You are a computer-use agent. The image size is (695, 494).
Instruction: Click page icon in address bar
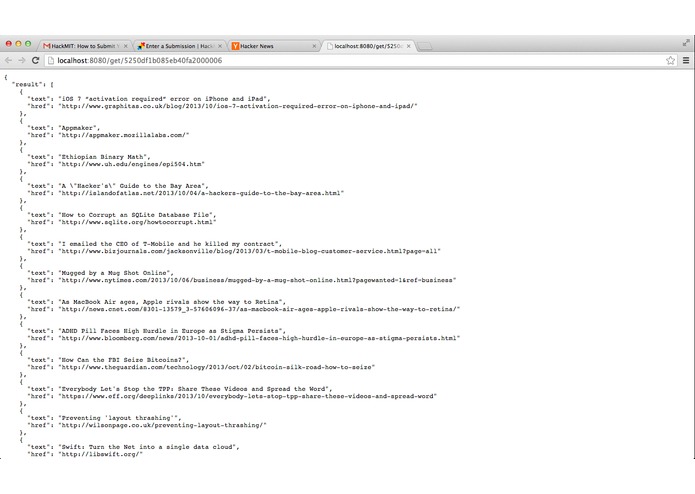click(51, 60)
